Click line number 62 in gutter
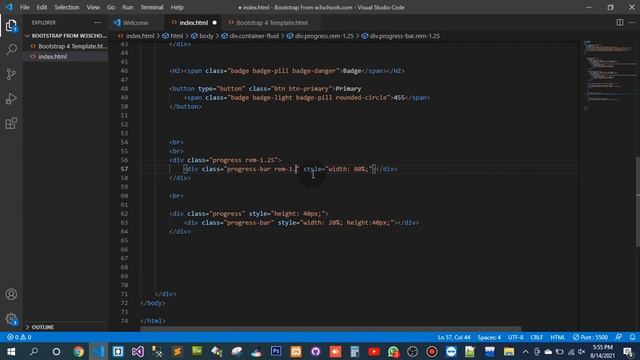The image size is (640, 360). tap(124, 213)
